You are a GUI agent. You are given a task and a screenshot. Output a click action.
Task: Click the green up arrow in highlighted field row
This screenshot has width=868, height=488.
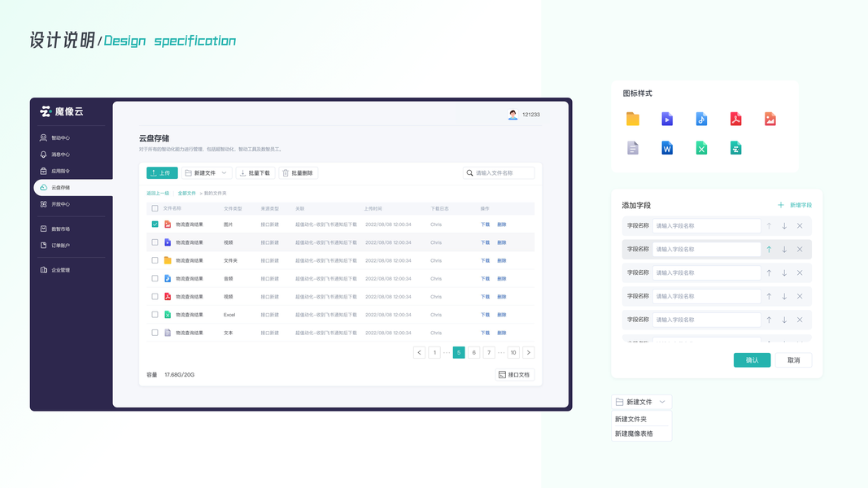click(x=769, y=250)
